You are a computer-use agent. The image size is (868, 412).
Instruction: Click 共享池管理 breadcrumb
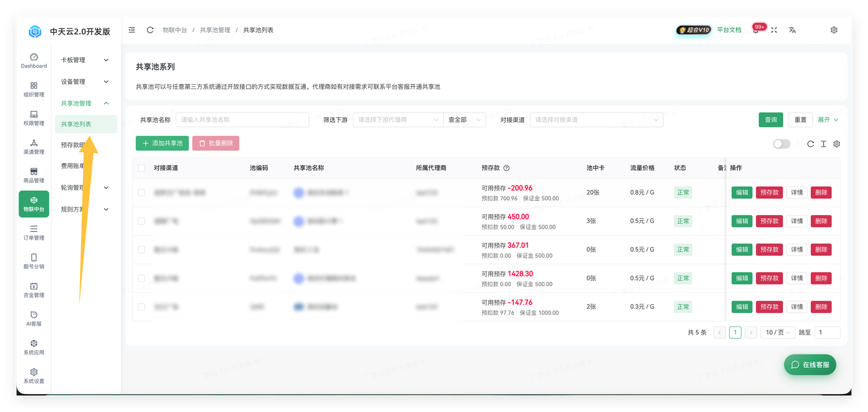tap(215, 30)
